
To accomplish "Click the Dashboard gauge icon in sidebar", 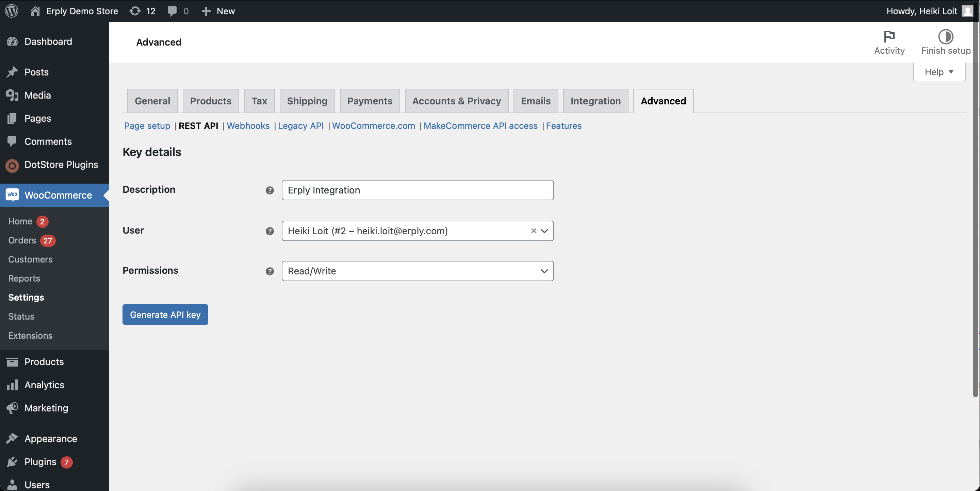I will 13,41.
